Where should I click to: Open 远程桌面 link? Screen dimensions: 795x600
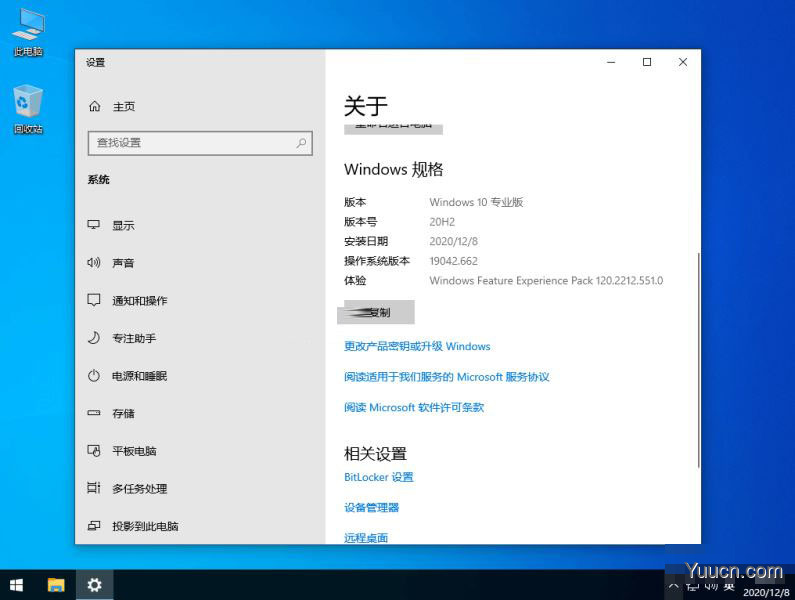pyautogui.click(x=366, y=538)
